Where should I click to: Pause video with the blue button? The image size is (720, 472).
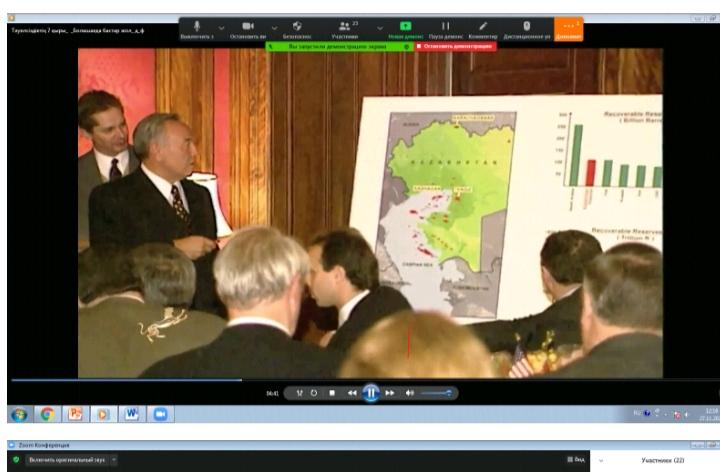tap(371, 393)
